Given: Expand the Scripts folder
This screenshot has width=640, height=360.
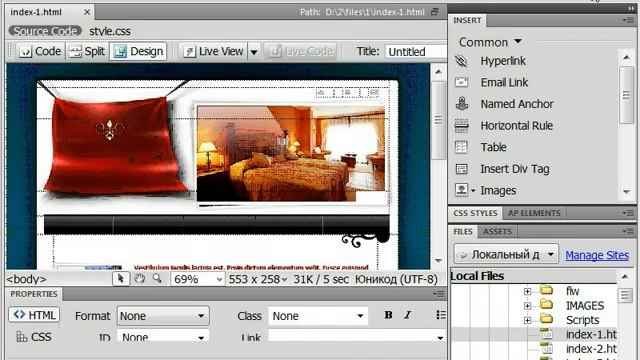Looking at the screenshot, I should [x=527, y=320].
